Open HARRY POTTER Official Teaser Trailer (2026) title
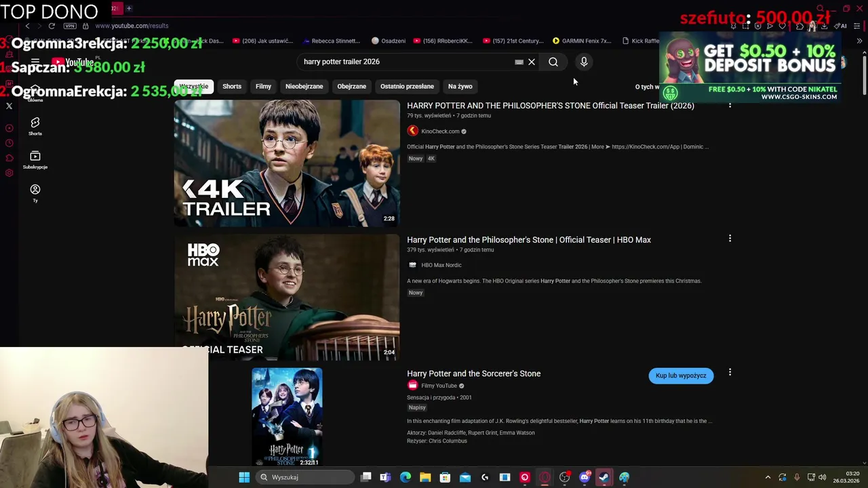 550,106
